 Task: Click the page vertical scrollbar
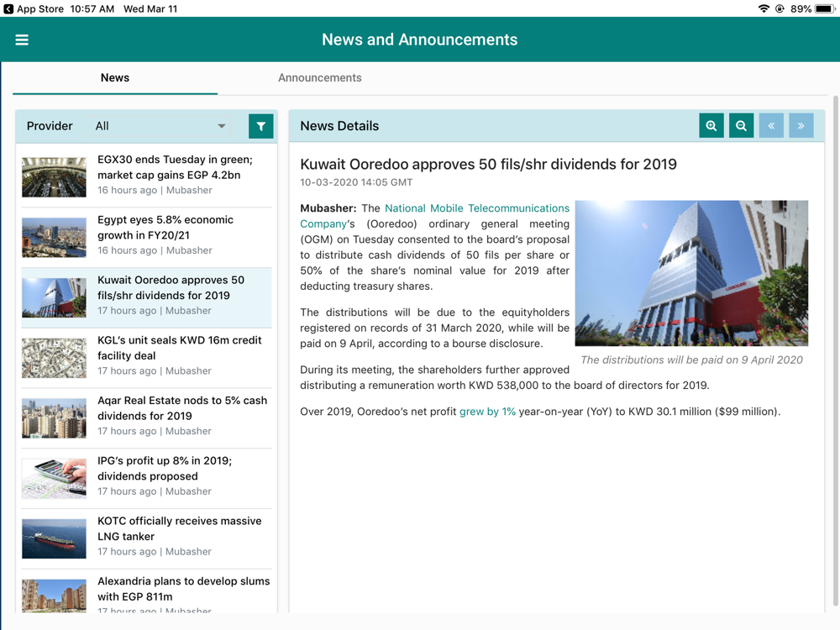tap(836, 351)
